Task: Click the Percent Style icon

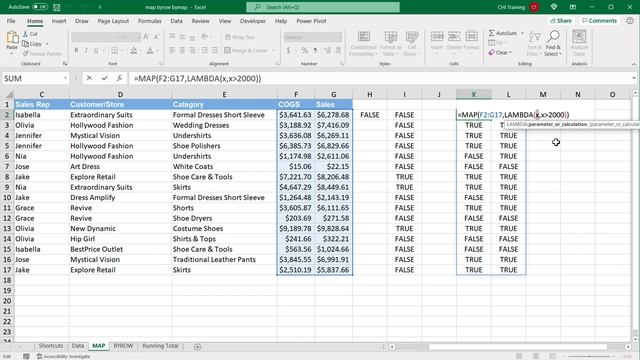Action: tap(304, 50)
